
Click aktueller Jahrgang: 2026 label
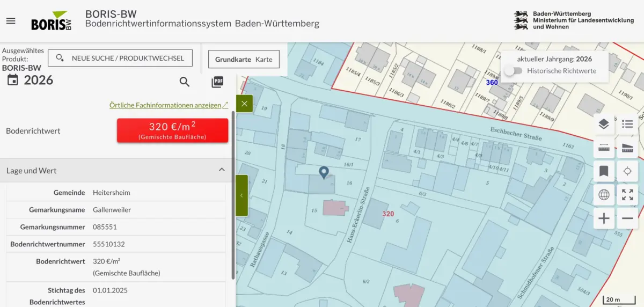tap(554, 59)
